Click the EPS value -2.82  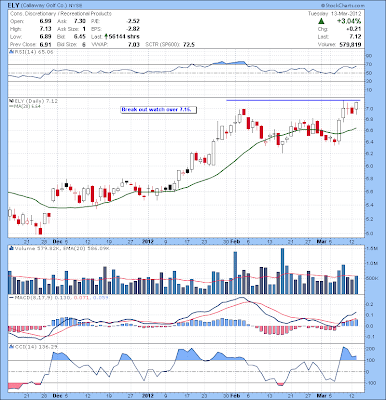133,29
